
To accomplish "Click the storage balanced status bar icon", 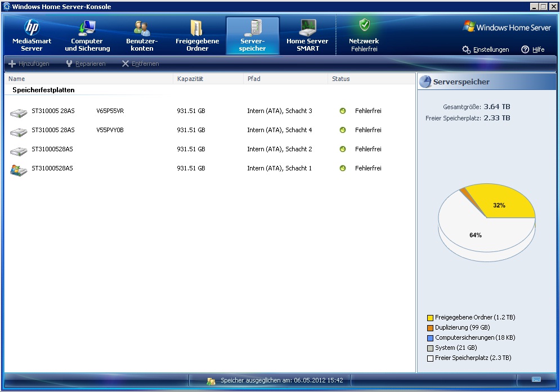I will 211,381.
